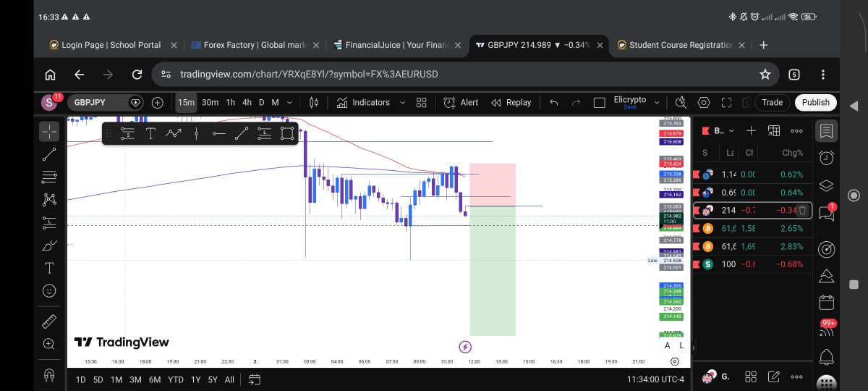The height and width of the screenshot is (391, 868).
Task: Open the details pane three dots menu
Action: [x=797, y=377]
